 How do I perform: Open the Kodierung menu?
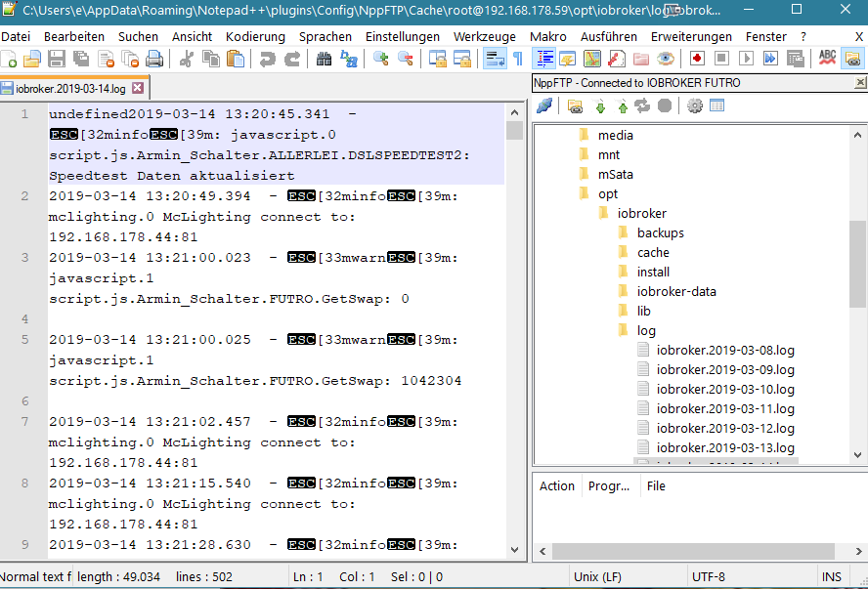[x=255, y=36]
